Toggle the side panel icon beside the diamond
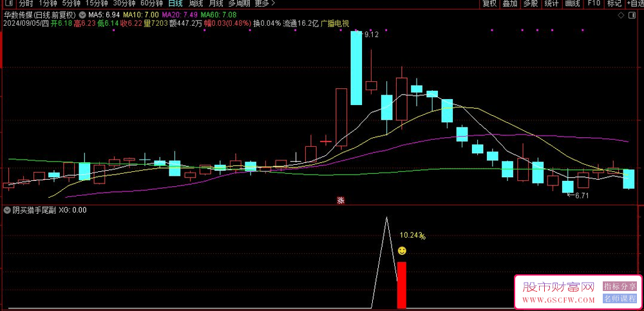644x311 pixels. pyautogui.click(x=631, y=15)
